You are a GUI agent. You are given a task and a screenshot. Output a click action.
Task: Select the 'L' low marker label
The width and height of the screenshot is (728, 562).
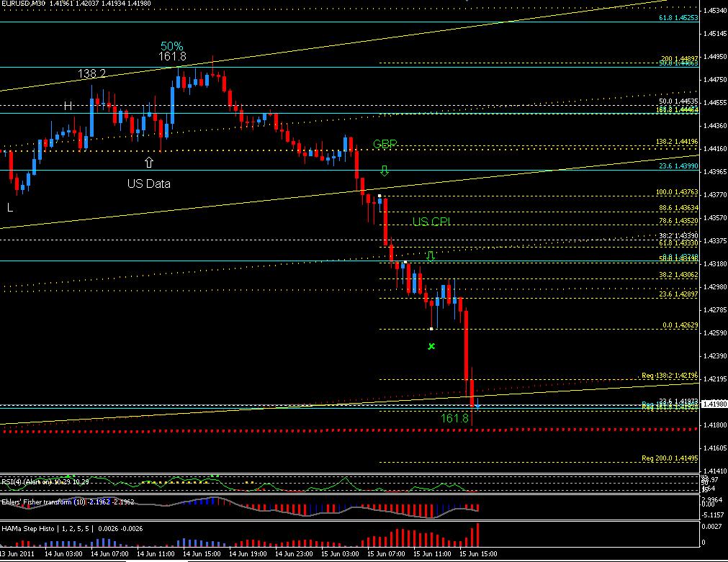(10, 208)
